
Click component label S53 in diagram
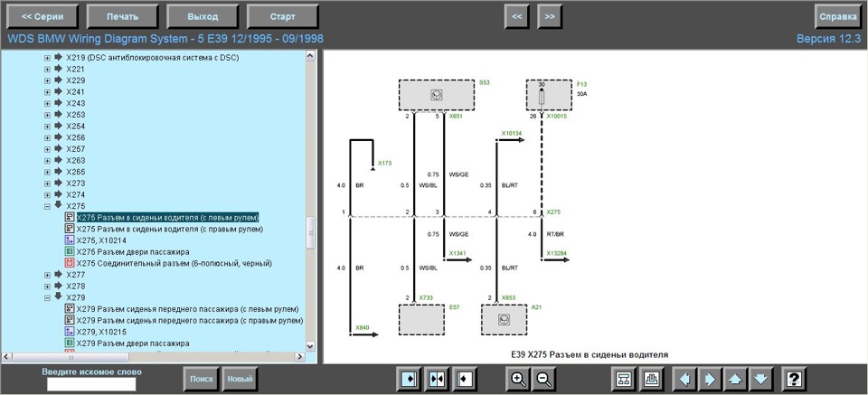485,82
